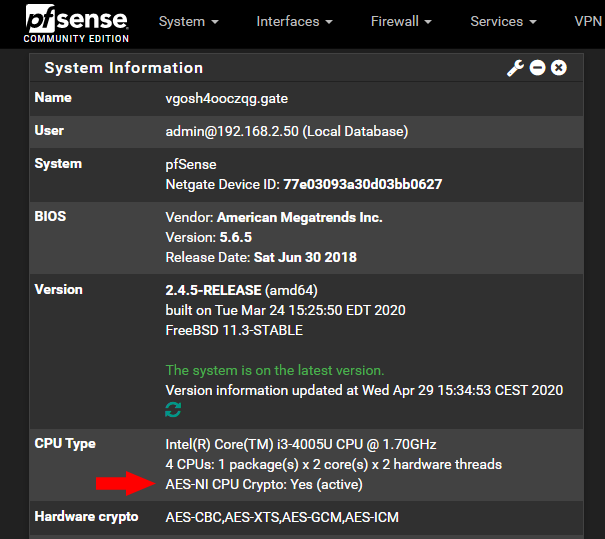Open the System menu
Viewport: 605px width, 539px height.
(x=189, y=22)
